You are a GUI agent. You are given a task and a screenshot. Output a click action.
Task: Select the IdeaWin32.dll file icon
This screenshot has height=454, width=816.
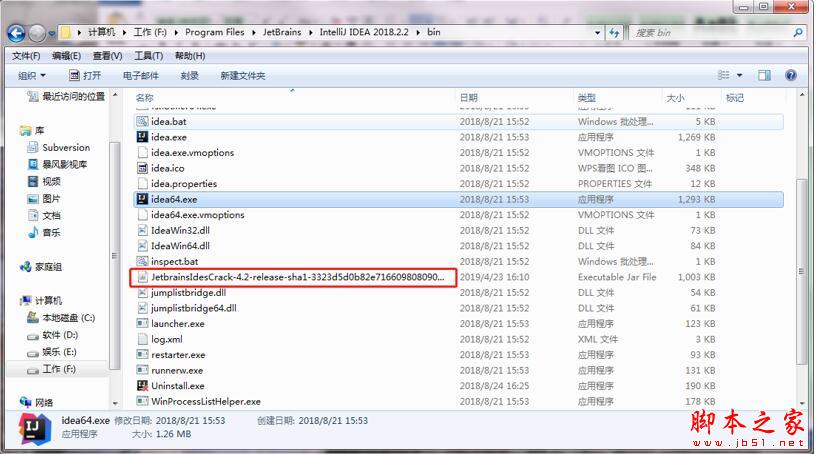pos(142,230)
